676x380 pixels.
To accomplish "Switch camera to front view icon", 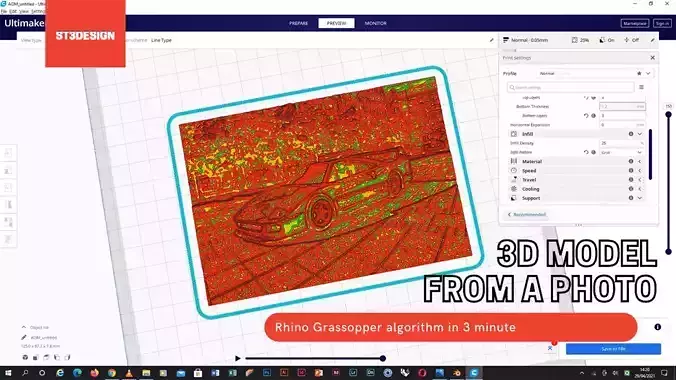I will click(36, 357).
